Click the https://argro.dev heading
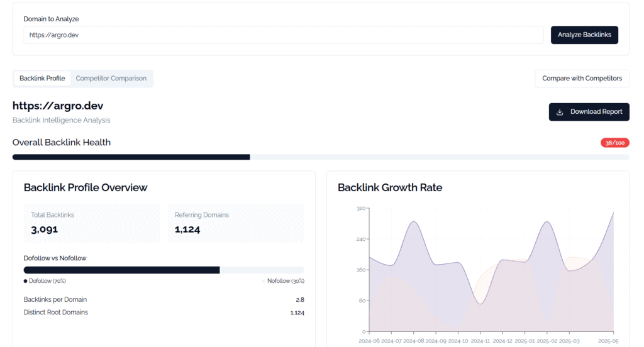The height and width of the screenshot is (347, 644). 58,106
